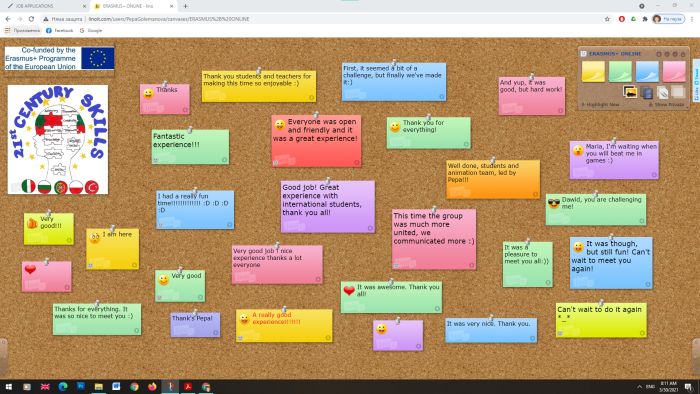Click the red Opera-style extension icon
The image size is (700, 394).
point(621,19)
